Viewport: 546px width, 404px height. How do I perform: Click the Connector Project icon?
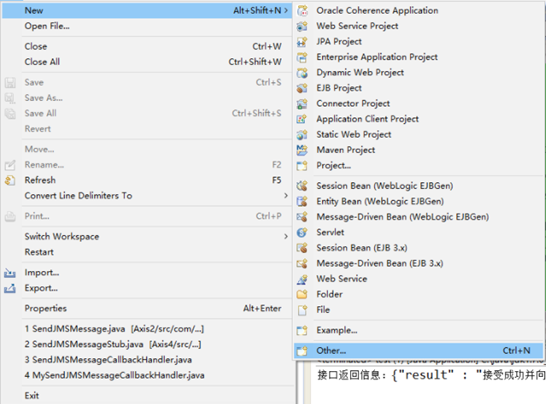302,104
